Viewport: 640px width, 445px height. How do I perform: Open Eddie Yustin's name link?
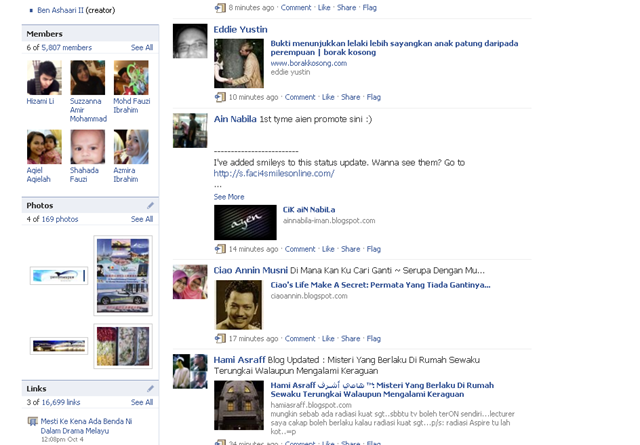click(240, 29)
